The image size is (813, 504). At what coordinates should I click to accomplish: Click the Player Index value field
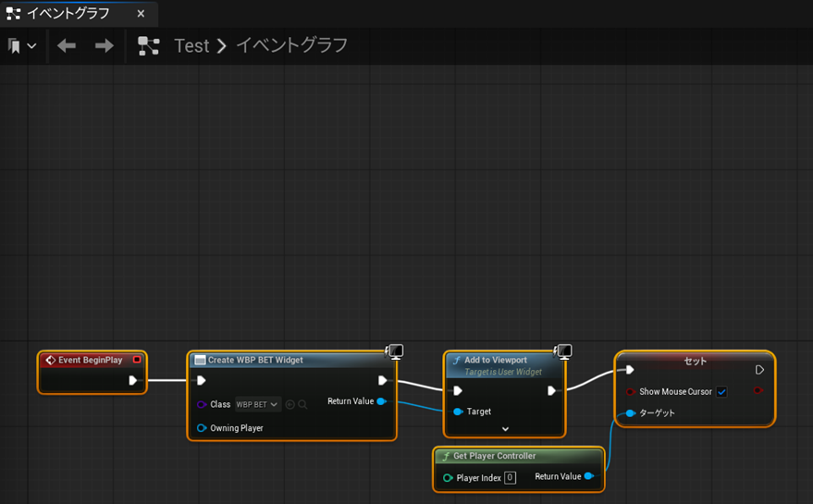point(510,477)
